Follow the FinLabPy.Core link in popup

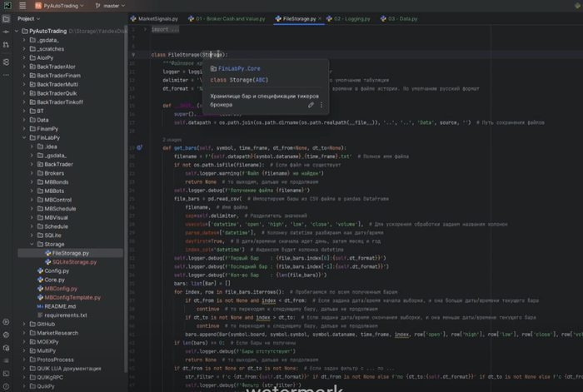(238, 69)
